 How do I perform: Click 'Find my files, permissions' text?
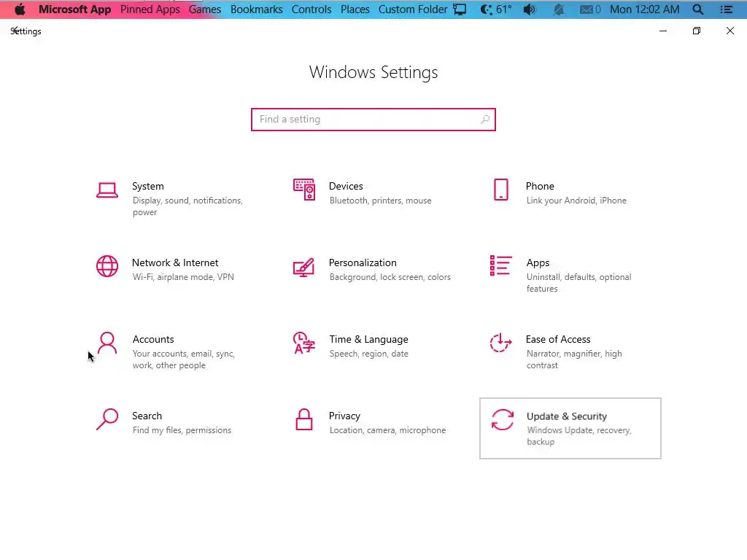182,430
